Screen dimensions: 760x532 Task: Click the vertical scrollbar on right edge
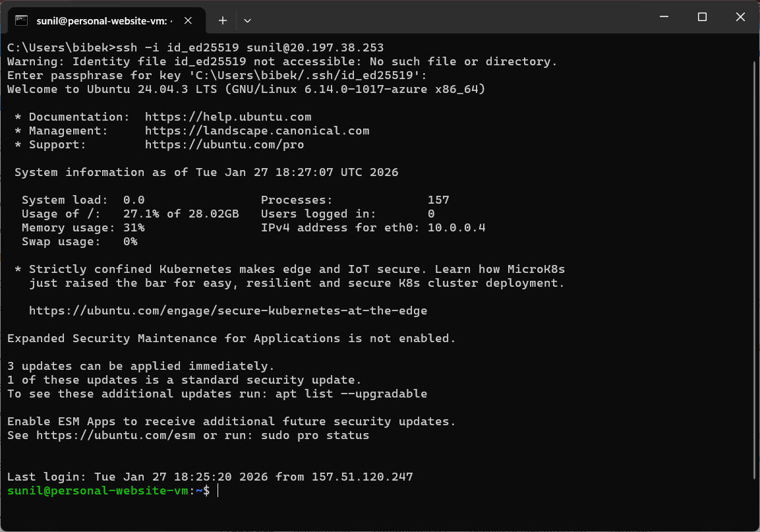755,264
